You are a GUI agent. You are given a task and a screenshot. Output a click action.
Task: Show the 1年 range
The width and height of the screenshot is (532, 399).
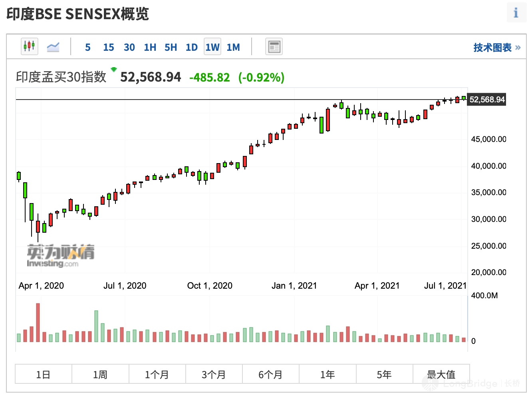click(x=328, y=374)
